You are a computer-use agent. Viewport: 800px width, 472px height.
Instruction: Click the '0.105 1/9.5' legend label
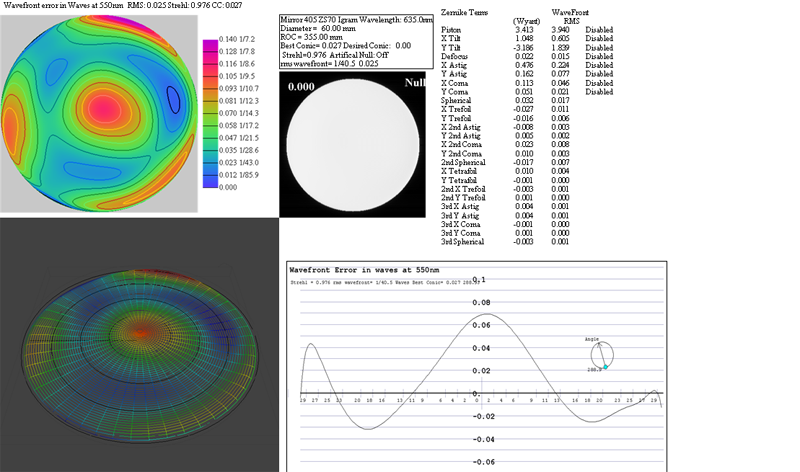237,76
